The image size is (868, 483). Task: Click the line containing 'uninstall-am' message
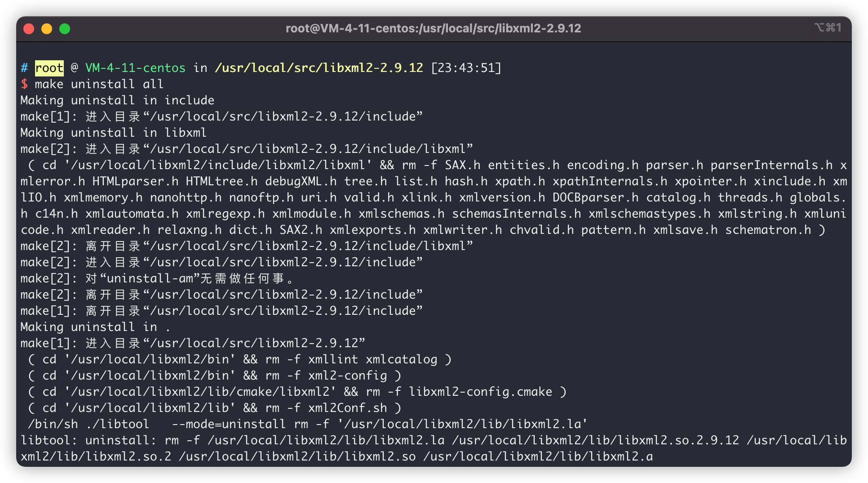pyautogui.click(x=157, y=278)
